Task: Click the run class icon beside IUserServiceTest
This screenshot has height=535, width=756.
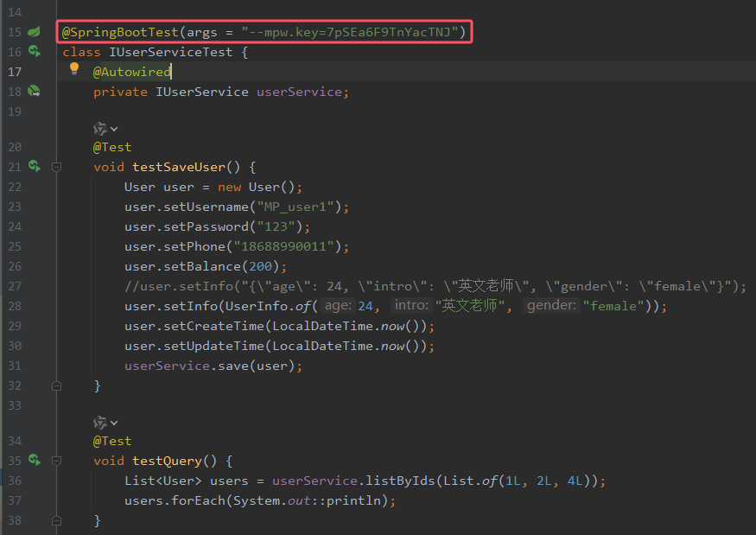Action: pos(35,51)
